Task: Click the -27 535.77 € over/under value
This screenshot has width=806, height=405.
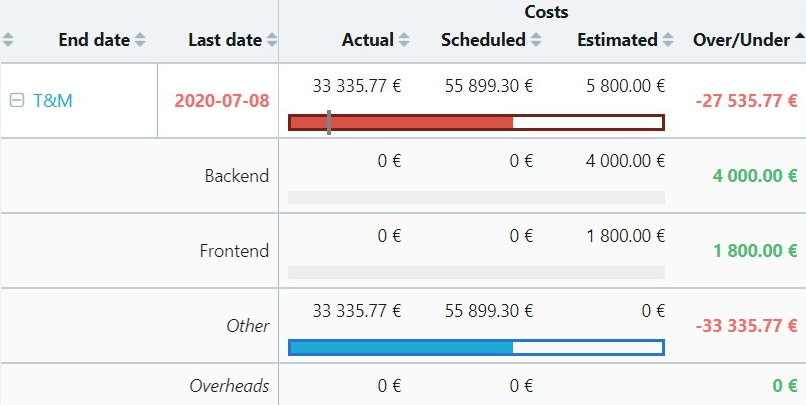Action: click(x=746, y=101)
